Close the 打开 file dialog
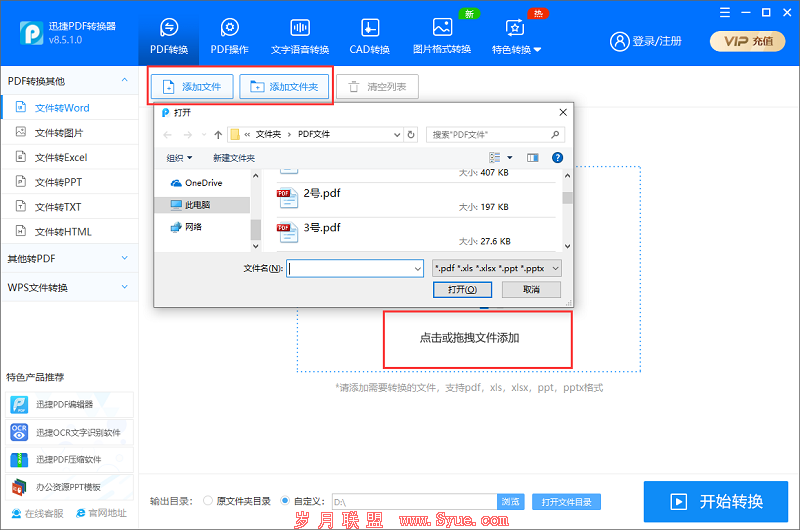 tap(563, 112)
